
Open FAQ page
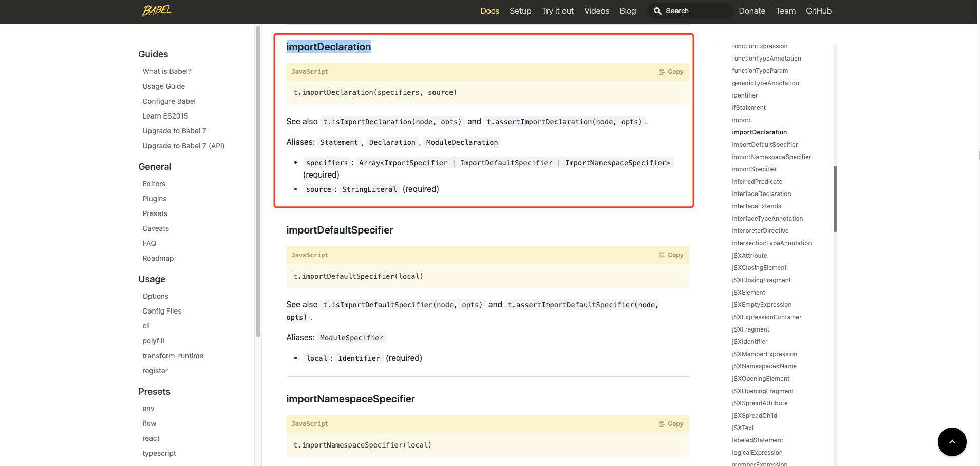[149, 243]
